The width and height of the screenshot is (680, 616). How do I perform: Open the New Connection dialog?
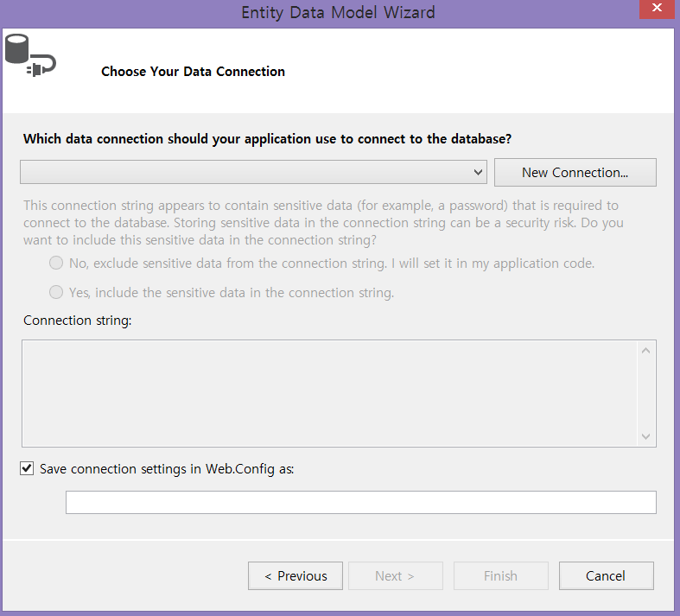click(x=575, y=172)
